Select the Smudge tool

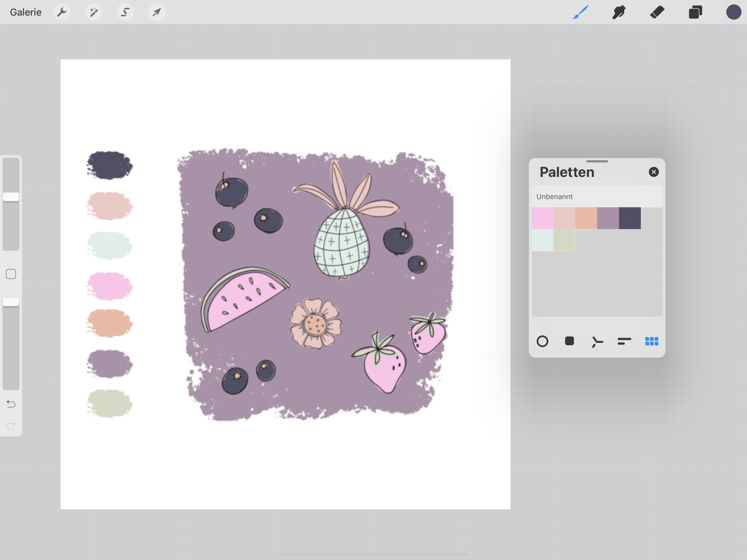tap(619, 12)
